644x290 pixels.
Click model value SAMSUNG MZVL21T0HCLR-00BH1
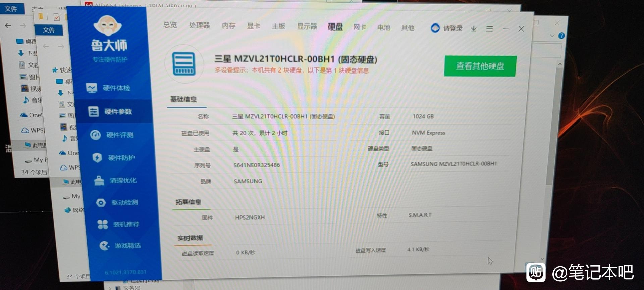coord(453,164)
